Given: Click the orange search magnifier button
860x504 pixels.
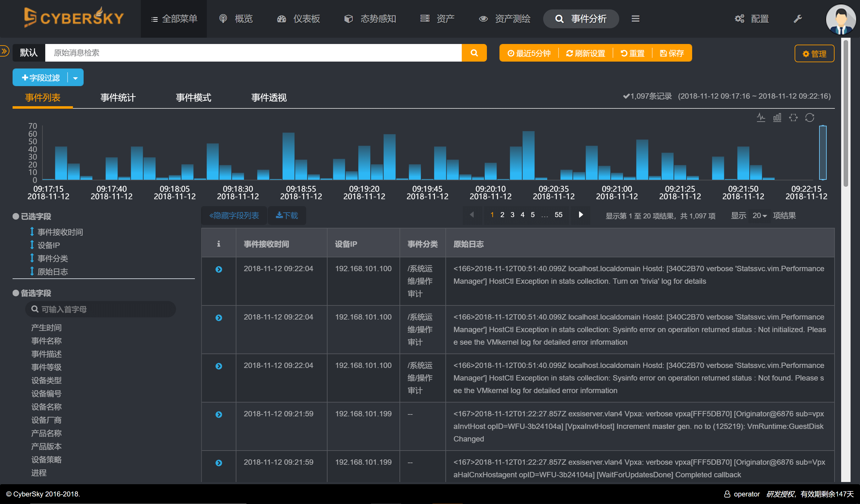Looking at the screenshot, I should (474, 53).
